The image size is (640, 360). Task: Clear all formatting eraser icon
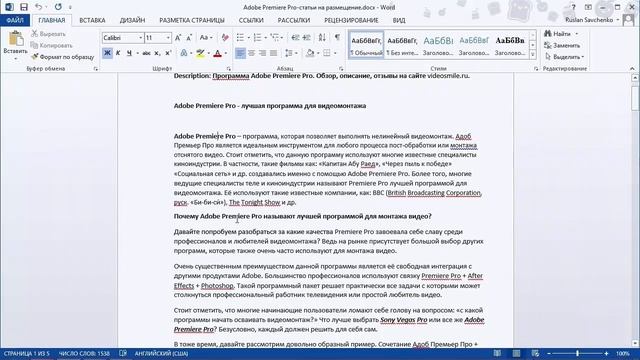[x=225, y=38]
